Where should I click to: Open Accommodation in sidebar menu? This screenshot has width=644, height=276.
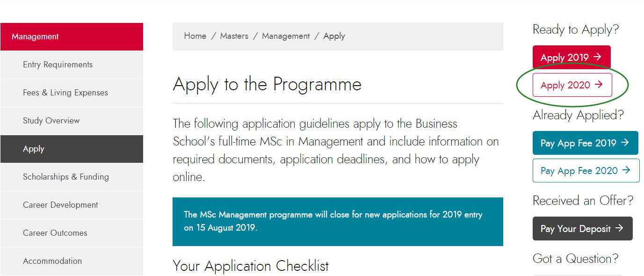coord(72,261)
